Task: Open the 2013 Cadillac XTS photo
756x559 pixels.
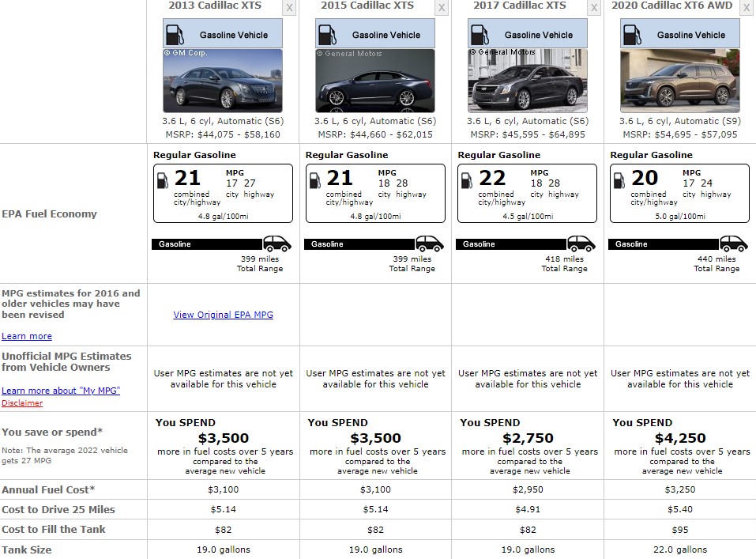Action: pyautogui.click(x=223, y=81)
